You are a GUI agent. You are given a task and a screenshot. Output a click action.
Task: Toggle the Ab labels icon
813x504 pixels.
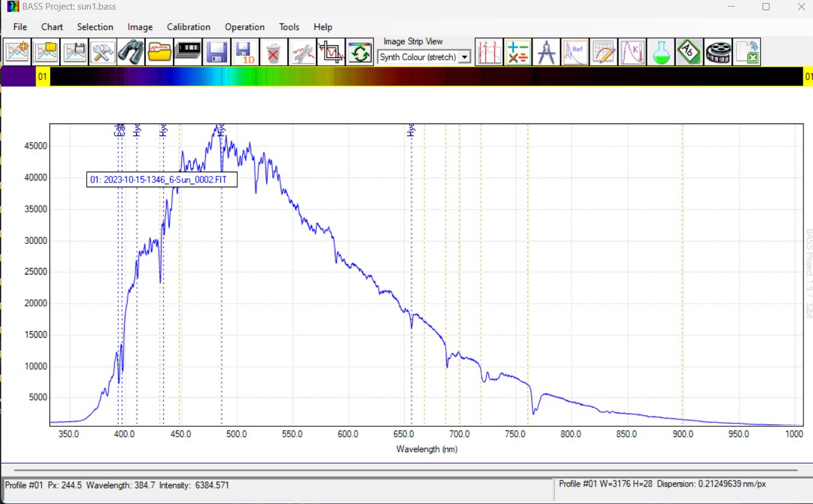click(x=689, y=52)
